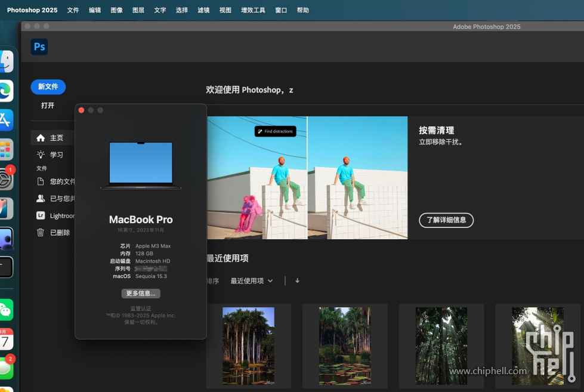
Task: Click the 128 GB memory value
Action: point(144,254)
